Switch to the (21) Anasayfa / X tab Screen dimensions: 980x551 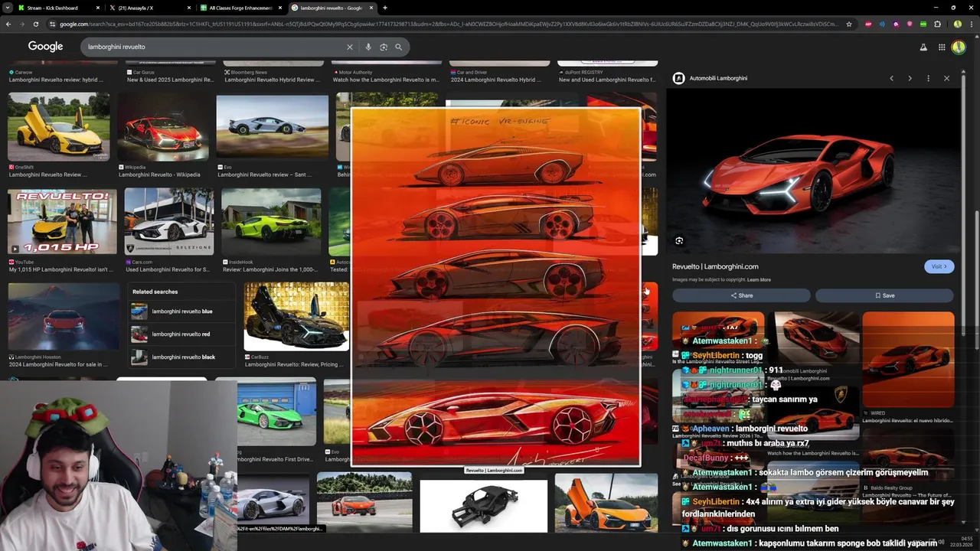coord(152,8)
